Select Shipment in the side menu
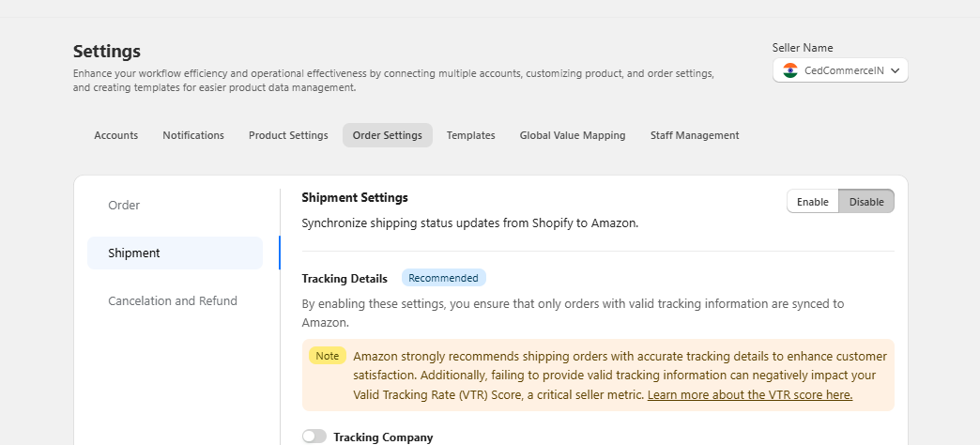The image size is (980, 445). click(175, 253)
